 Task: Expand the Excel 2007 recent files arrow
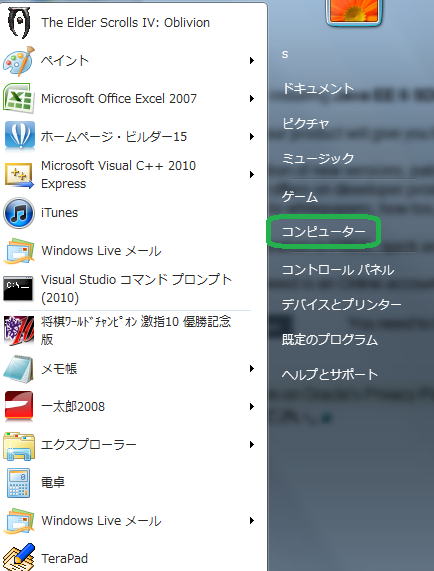click(252, 98)
